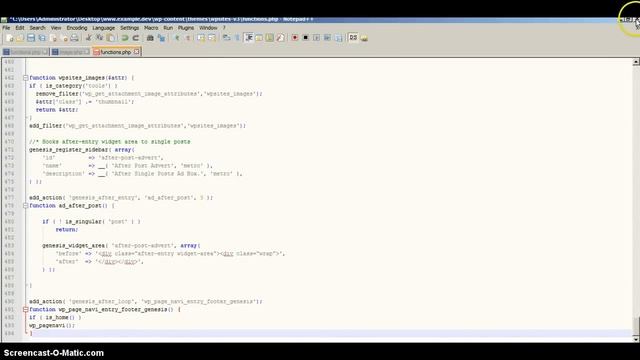Open the Settings menu
The image size is (640, 360).
click(x=129, y=28)
